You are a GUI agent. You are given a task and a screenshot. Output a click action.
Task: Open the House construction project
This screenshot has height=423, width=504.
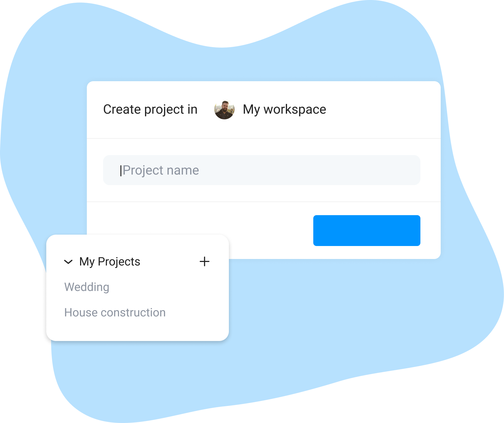(x=115, y=312)
